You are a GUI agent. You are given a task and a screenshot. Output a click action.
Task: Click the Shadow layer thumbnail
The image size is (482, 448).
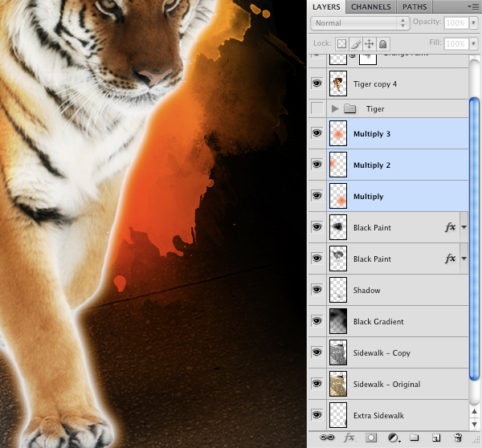[x=338, y=290]
